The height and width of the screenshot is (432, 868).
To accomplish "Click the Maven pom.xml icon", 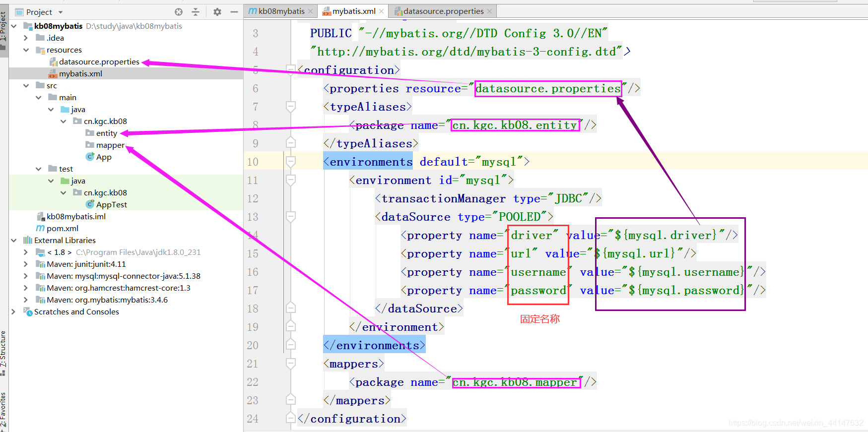I will 40,228.
